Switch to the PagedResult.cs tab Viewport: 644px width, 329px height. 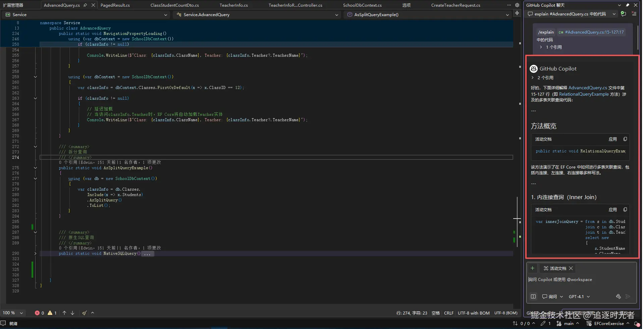115,5
